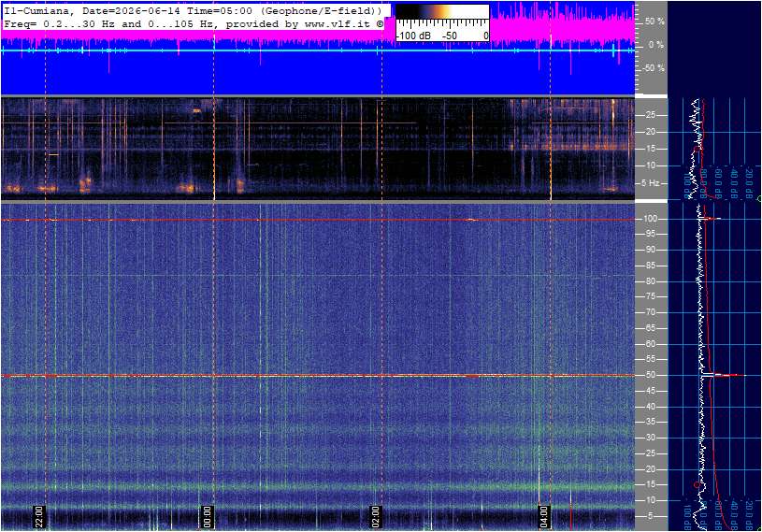762x532 pixels.
Task: Click the 35 frequency axis label
Action: [x=650, y=423]
